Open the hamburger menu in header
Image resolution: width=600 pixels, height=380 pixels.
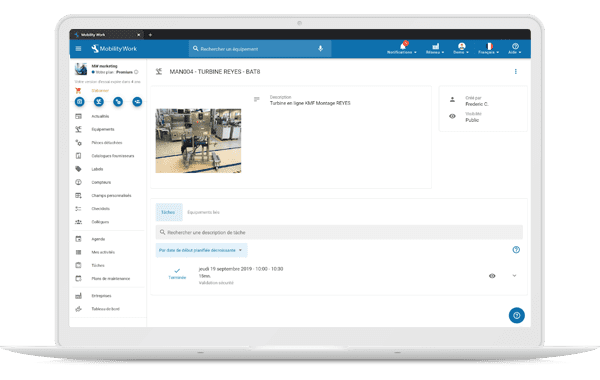[78, 49]
